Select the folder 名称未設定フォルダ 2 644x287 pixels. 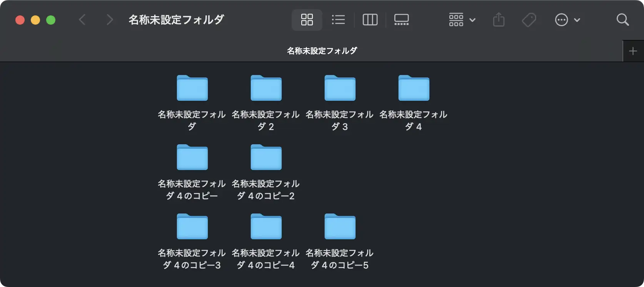266,88
